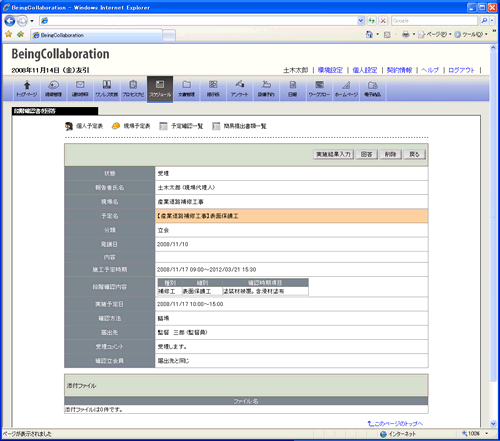Open the address bar dropdown arrow

pyautogui.click(x=361, y=21)
